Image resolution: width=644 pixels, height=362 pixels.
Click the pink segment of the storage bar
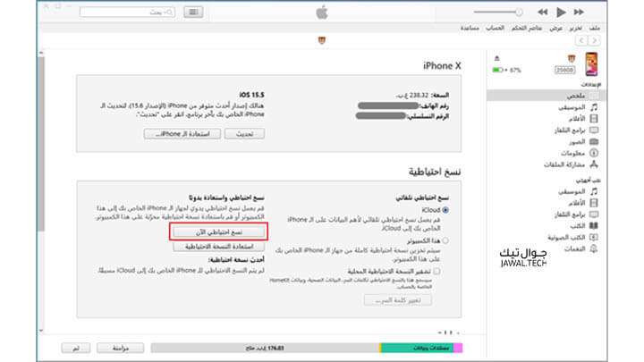click(x=458, y=348)
